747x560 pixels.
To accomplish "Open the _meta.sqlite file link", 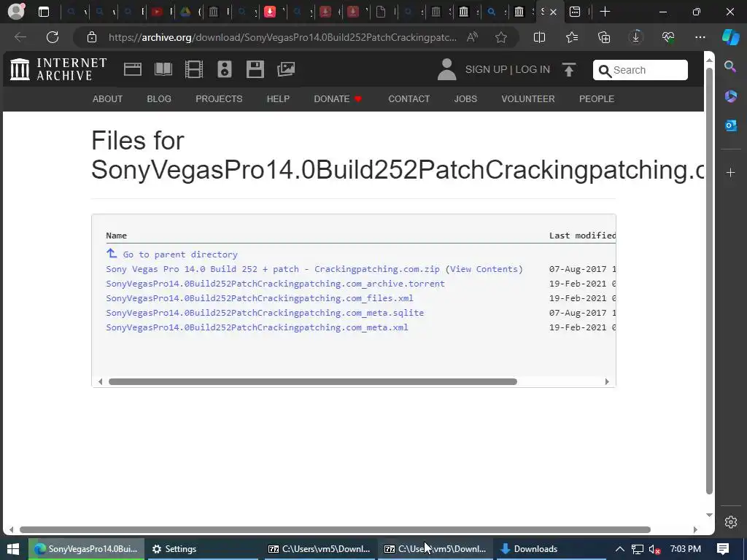I will coord(265,313).
